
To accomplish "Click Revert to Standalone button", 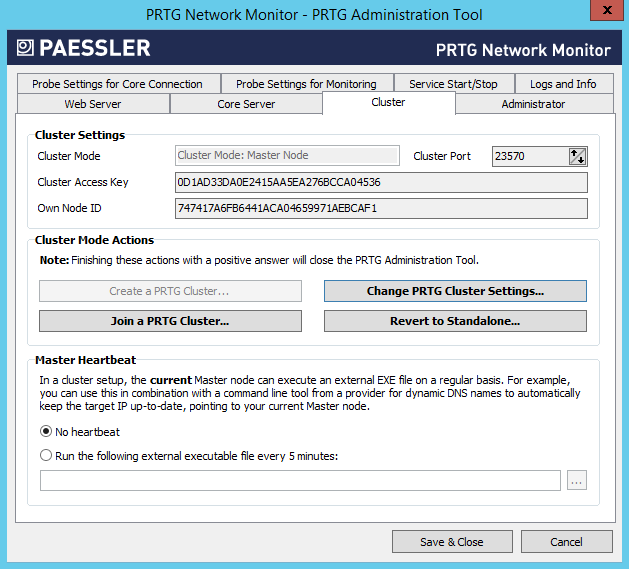I will click(455, 321).
